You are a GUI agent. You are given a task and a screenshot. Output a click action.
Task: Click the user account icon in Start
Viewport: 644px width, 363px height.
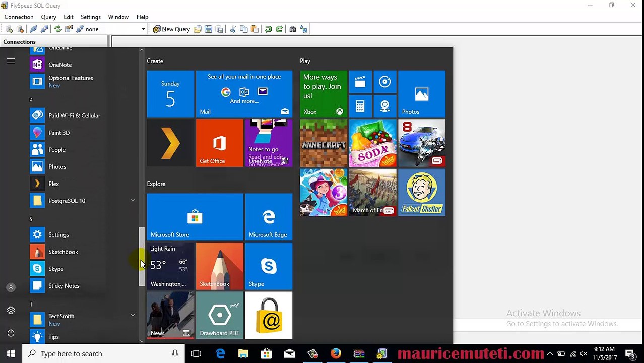click(x=11, y=287)
